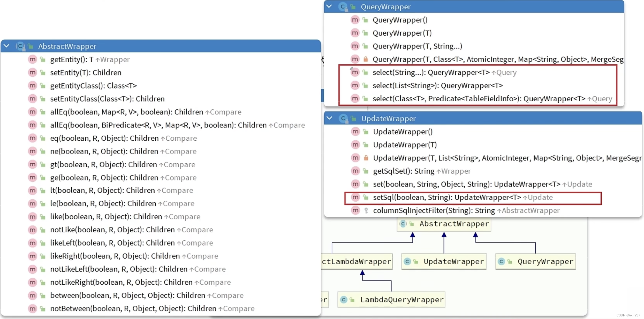This screenshot has width=644, height=319.
Task: Select the UpdateWrapper node in the diagram
Action: click(x=444, y=262)
